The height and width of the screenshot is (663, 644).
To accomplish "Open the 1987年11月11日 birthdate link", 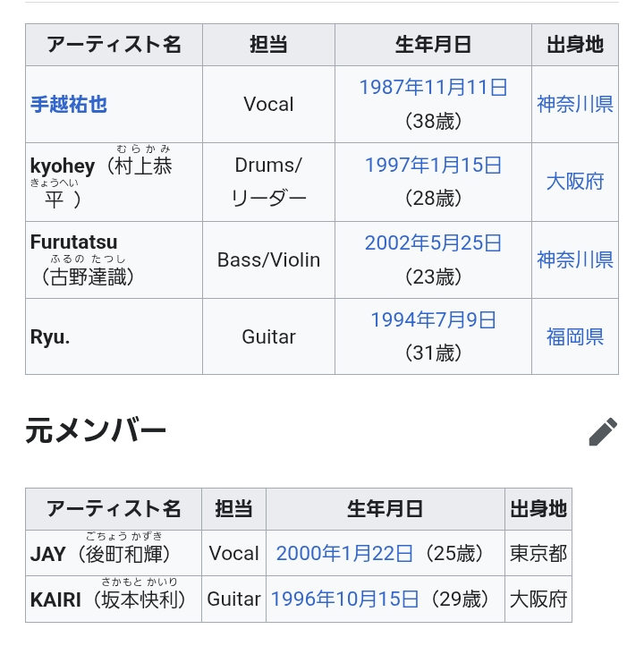I will tap(433, 87).
